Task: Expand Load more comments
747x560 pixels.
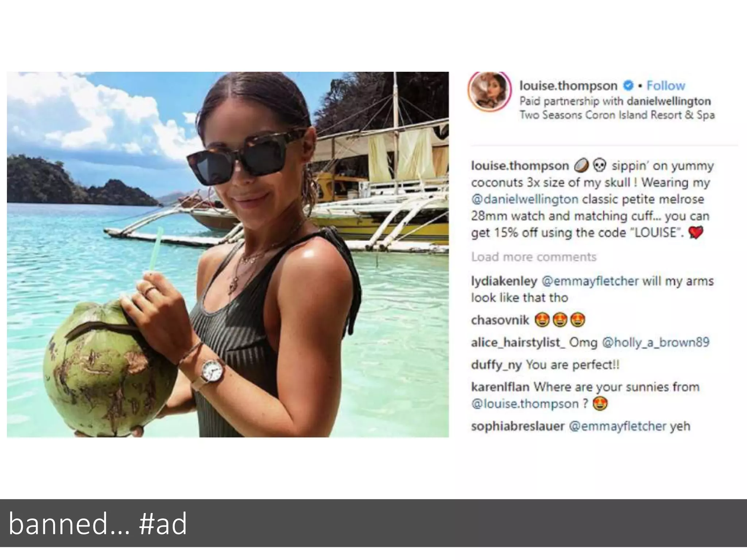Action: [x=534, y=257]
